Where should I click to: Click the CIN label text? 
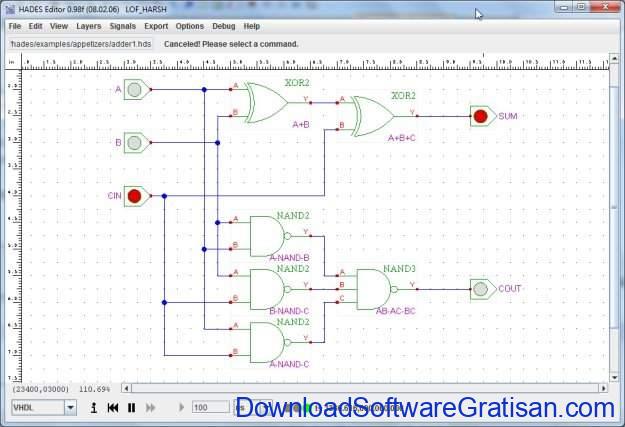click(114, 196)
